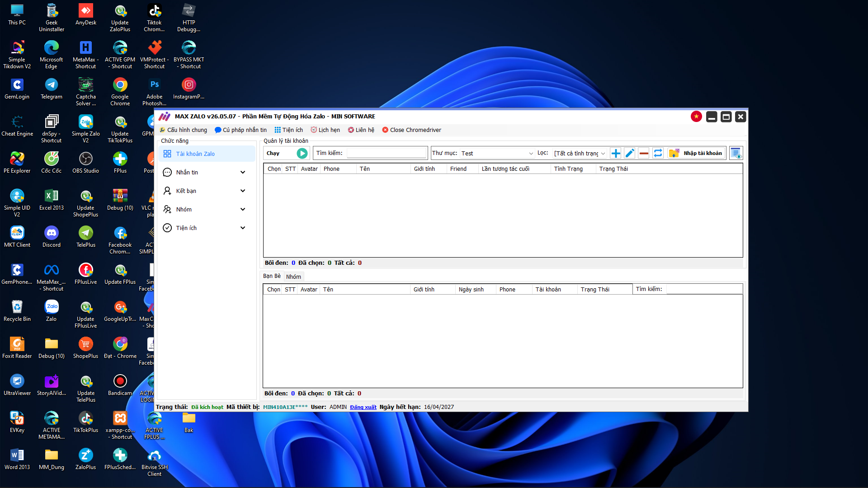Screen dimensions: 868x488
Task: Click the friends Tìm kiếm search field
Action: [x=704, y=289]
